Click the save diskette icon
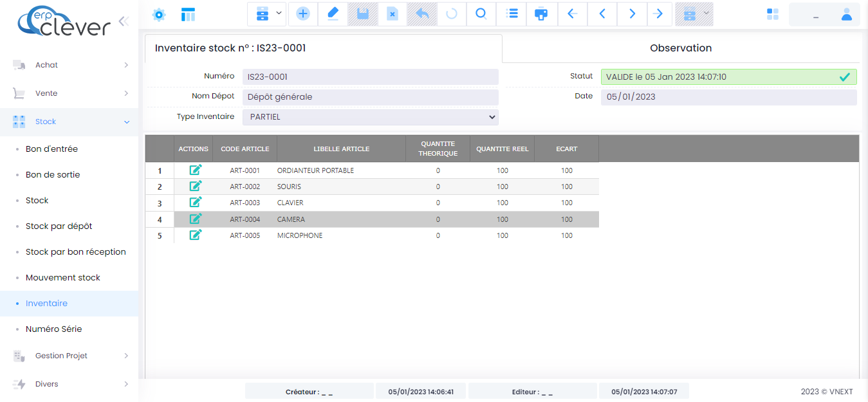 coord(363,14)
